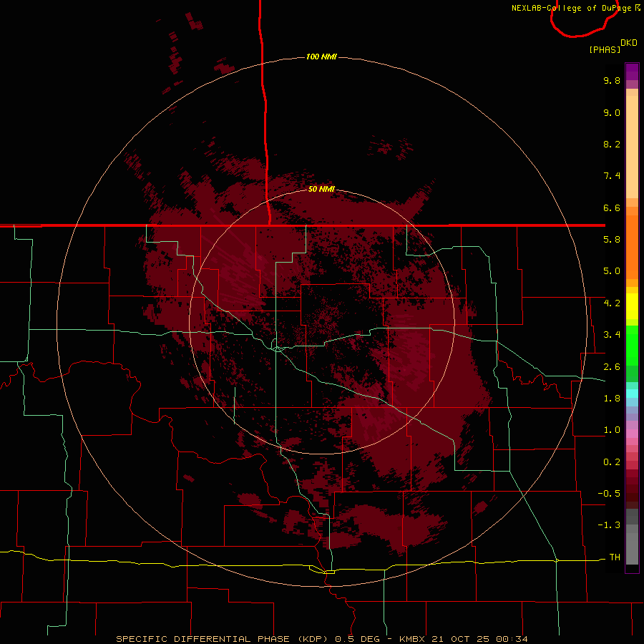The width and height of the screenshot is (644, 644).
Task: Click the 6.6 legend value
Action: (612, 208)
